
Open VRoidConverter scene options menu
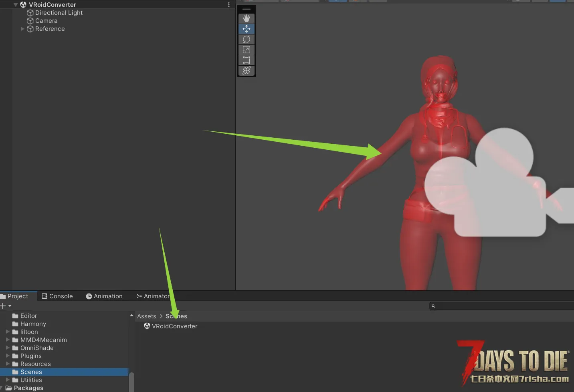pyautogui.click(x=229, y=5)
